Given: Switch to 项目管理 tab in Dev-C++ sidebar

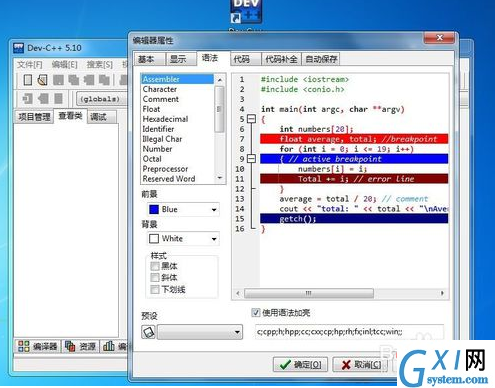Looking at the screenshot, I should (x=34, y=117).
